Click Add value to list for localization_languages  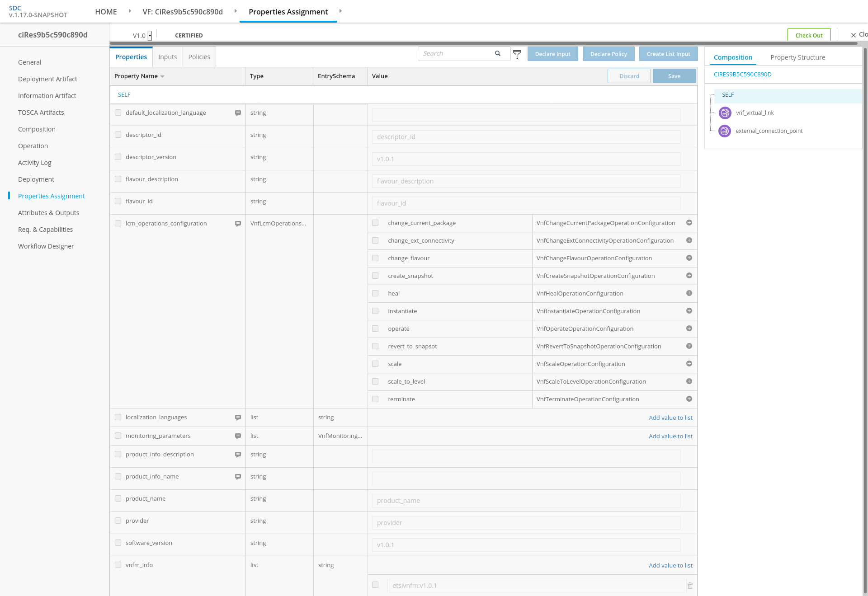670,418
